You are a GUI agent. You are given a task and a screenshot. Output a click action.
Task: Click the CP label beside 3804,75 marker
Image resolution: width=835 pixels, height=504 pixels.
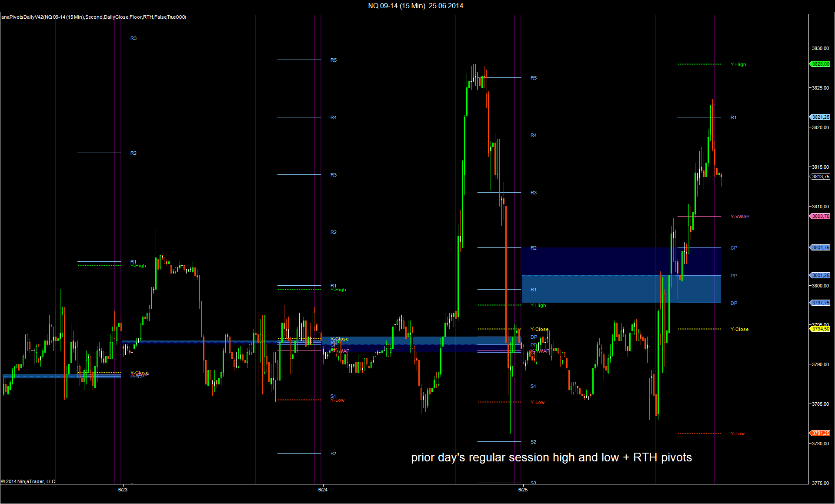pyautogui.click(x=734, y=248)
